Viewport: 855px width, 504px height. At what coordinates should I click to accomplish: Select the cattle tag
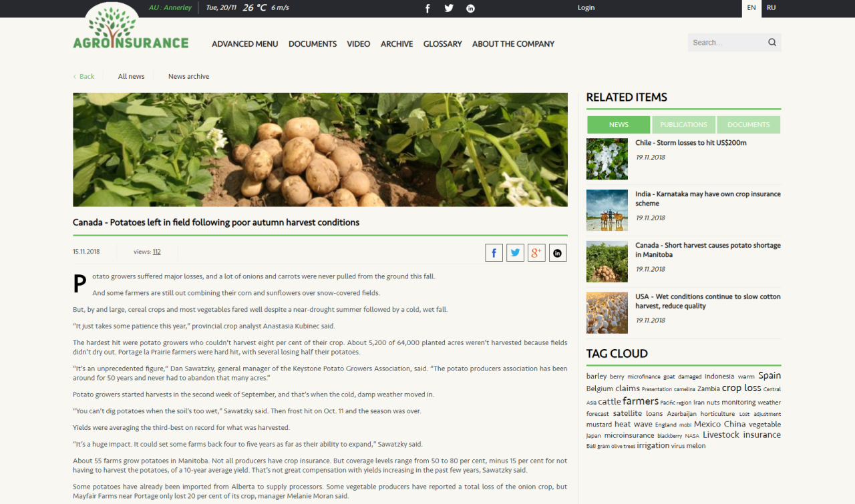pos(609,402)
